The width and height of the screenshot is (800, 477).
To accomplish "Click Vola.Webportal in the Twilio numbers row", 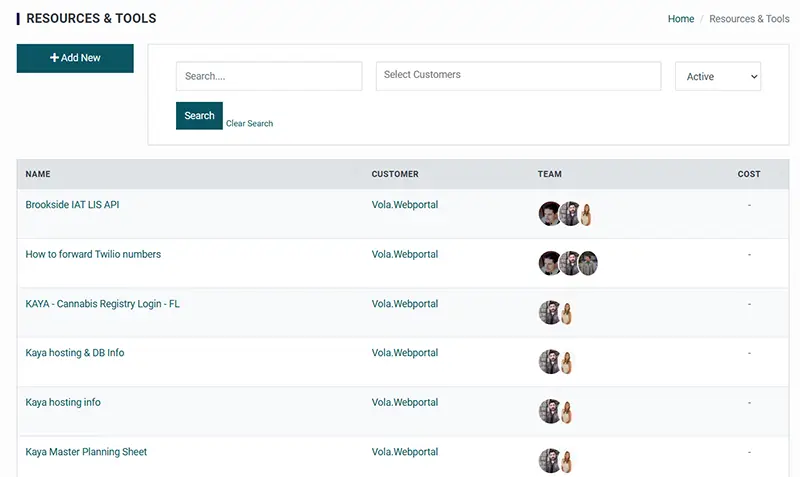I will point(405,254).
